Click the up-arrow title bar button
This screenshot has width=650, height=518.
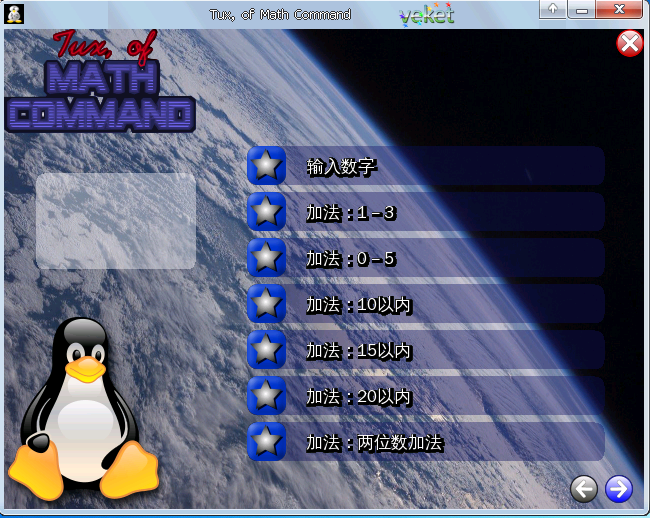[553, 10]
